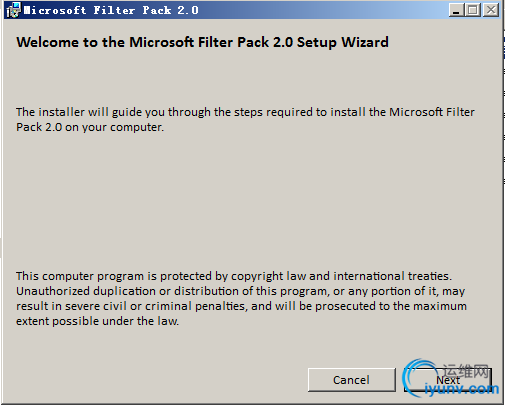Screen dimensions: 505x405
Task: Click the 'The installer will guide you' line
Action: coord(245,112)
